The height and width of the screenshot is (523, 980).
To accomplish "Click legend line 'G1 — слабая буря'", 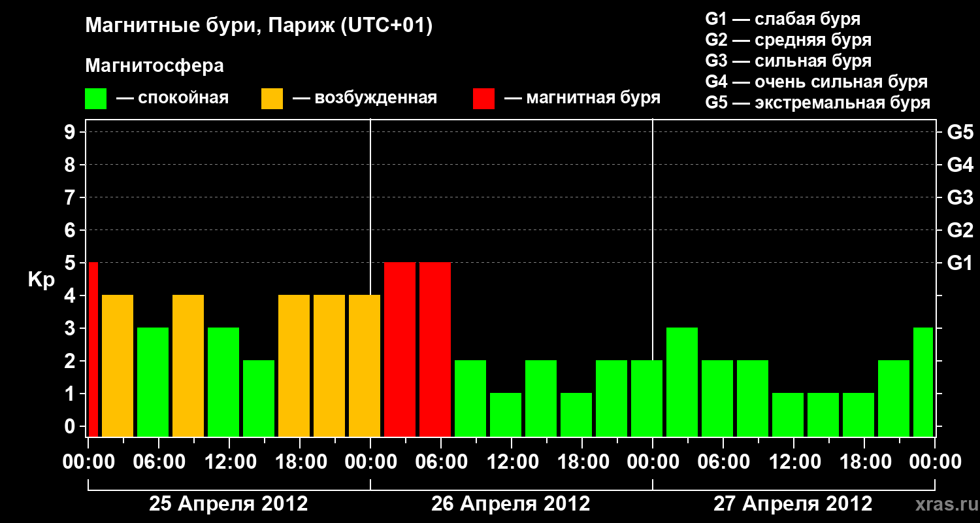I will coord(783,19).
